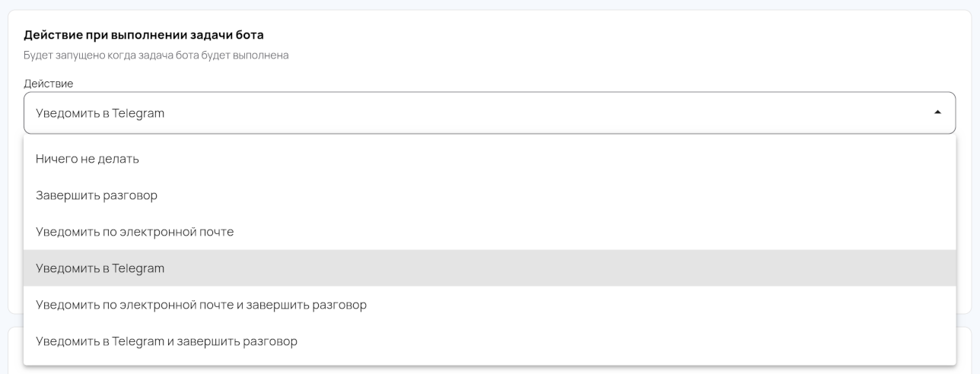The image size is (980, 374).
Task: Select "Уведомить по электронной почте" option
Action: 135,232
